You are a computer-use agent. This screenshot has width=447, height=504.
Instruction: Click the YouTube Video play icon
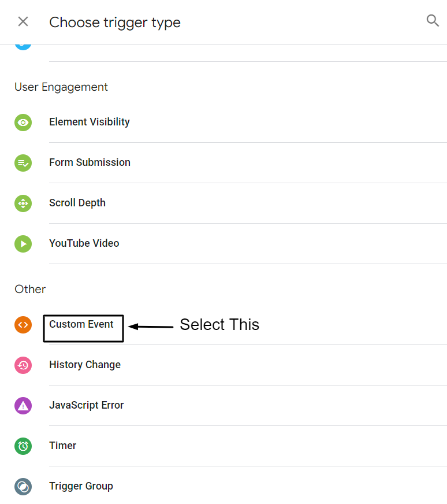(23, 244)
